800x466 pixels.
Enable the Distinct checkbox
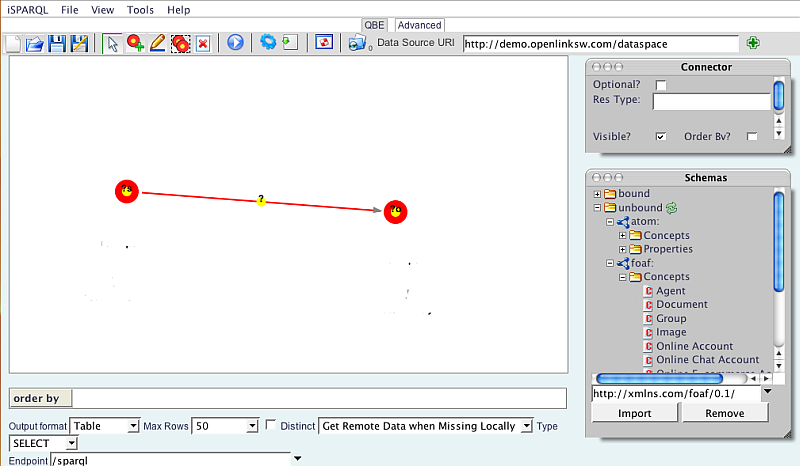(x=271, y=425)
